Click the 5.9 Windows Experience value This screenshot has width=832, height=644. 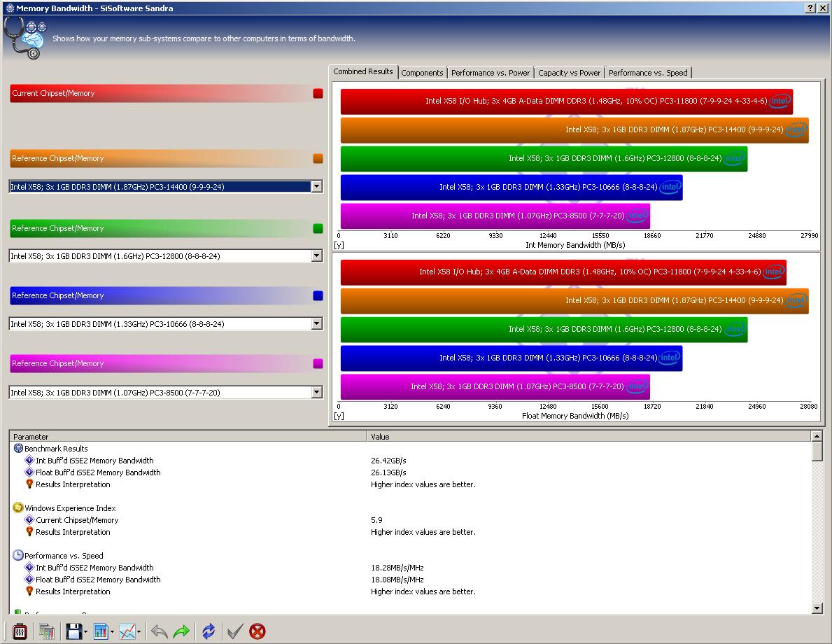376,520
